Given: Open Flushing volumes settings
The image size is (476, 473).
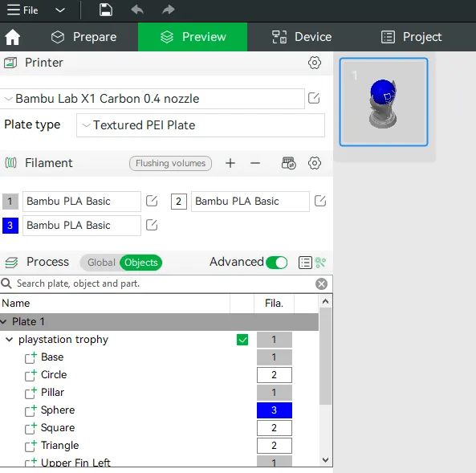Looking at the screenshot, I should [x=171, y=164].
